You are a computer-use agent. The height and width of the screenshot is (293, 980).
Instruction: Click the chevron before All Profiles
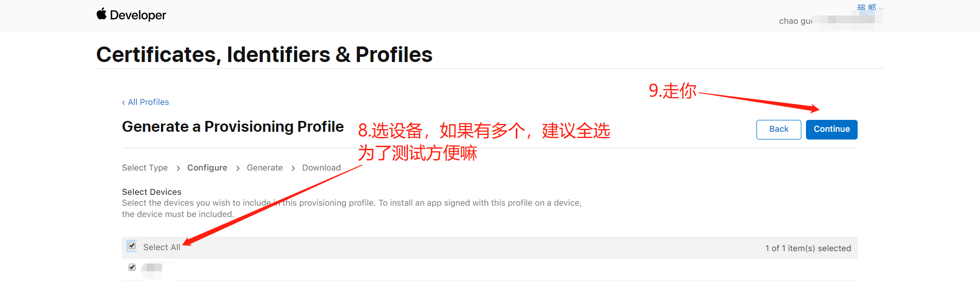pos(123,102)
